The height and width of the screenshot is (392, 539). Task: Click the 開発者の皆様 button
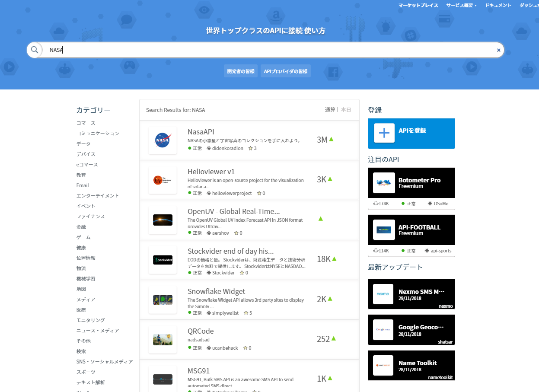coord(241,71)
